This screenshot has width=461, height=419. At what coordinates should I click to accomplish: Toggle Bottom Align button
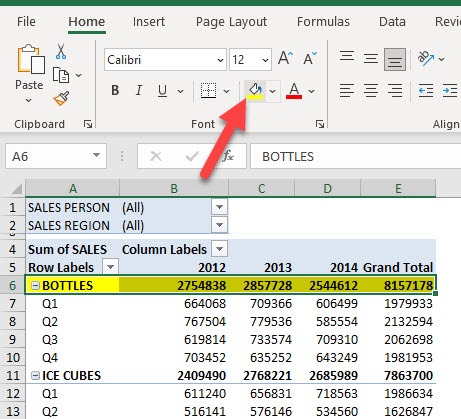tap(395, 59)
